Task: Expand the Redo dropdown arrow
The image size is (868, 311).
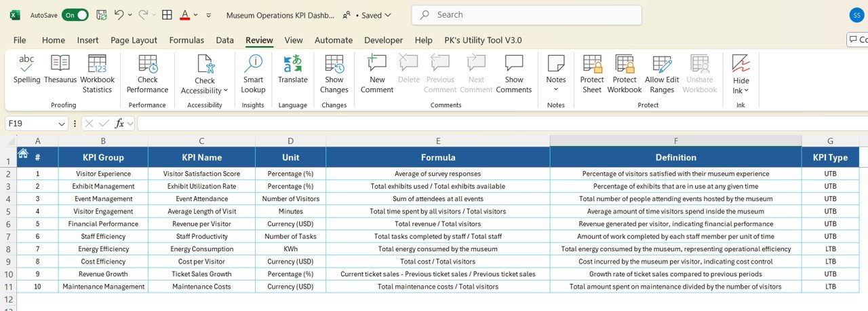Action: click(x=154, y=14)
